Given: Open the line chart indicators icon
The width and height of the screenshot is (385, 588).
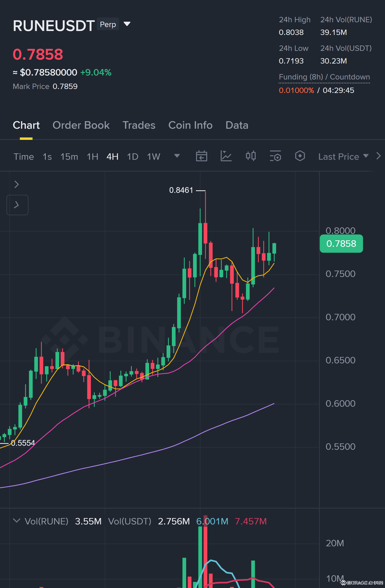Looking at the screenshot, I should tap(226, 156).
